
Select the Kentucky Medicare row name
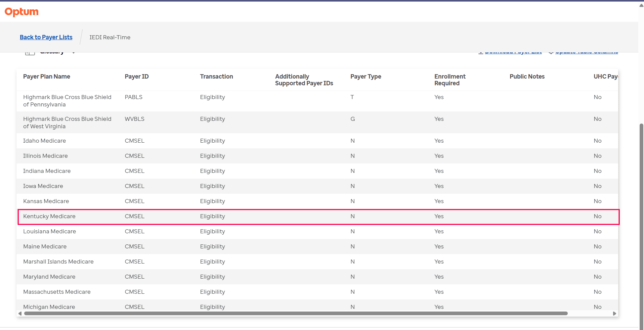coord(49,216)
